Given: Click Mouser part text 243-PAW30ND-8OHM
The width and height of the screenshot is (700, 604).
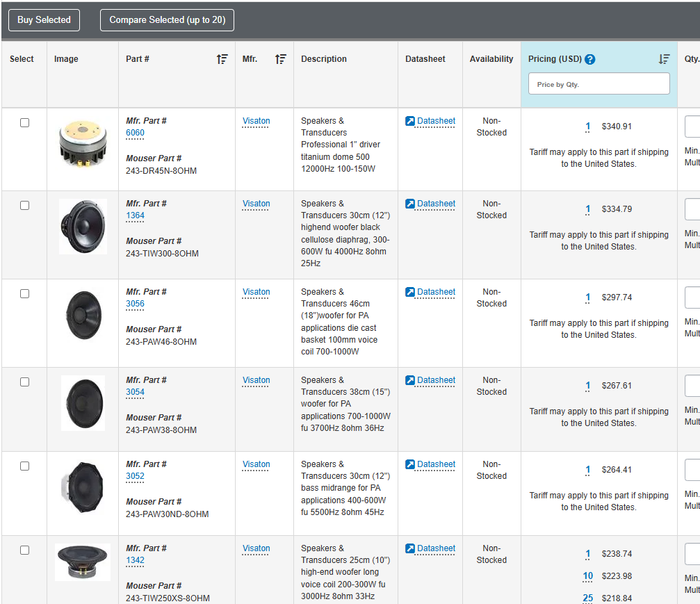Looking at the screenshot, I should point(167,514).
